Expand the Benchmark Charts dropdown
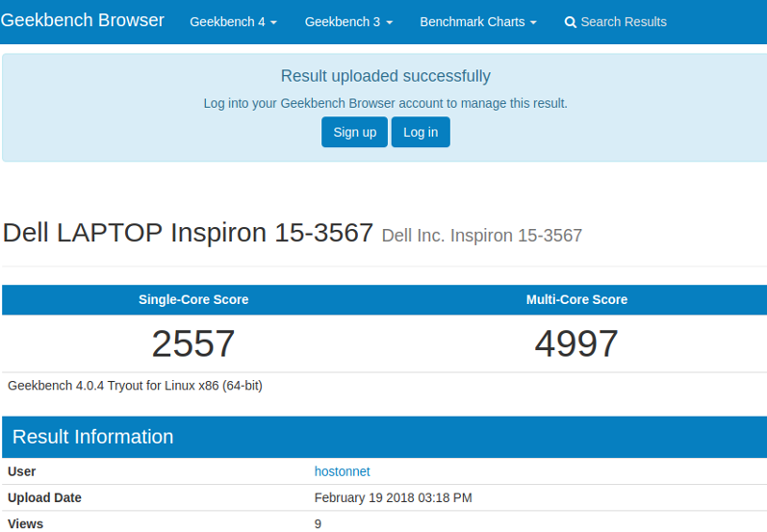The image size is (767, 532). tap(478, 22)
